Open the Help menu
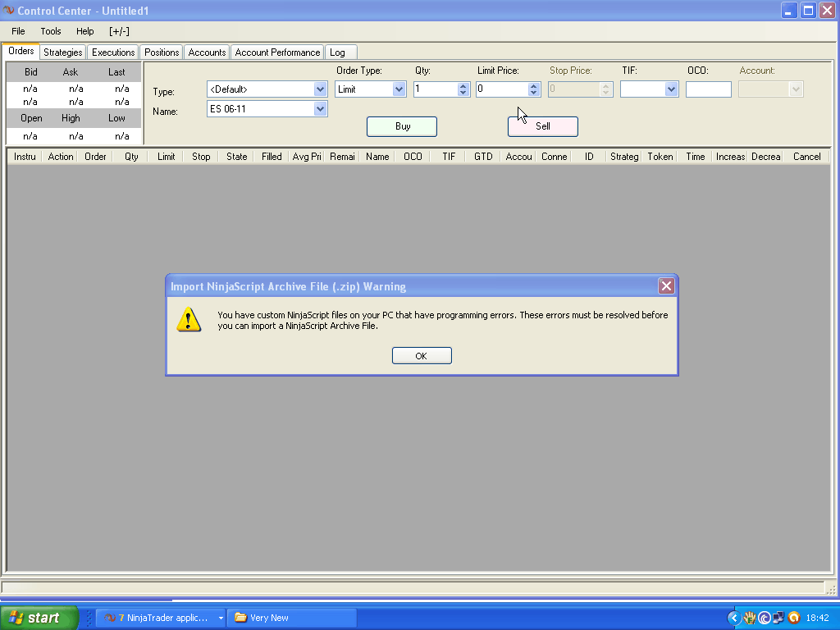 point(84,31)
